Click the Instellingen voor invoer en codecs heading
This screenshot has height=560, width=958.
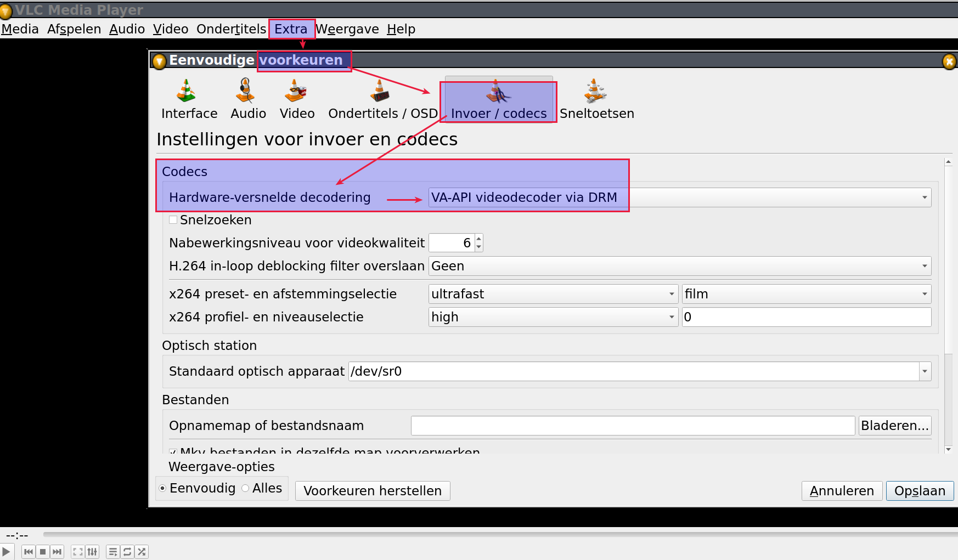coord(307,139)
